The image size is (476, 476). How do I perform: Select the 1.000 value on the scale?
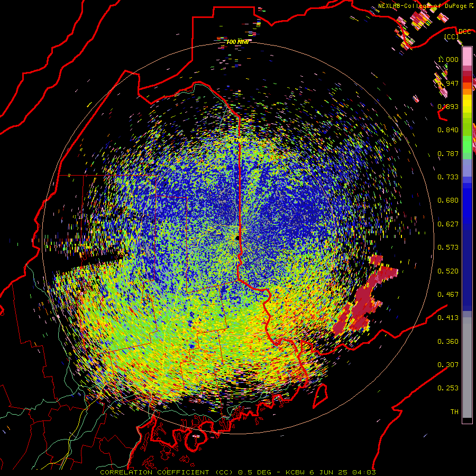coord(448,59)
